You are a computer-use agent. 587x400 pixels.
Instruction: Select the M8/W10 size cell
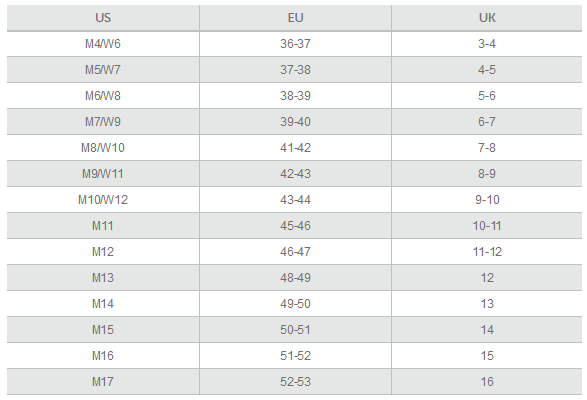(103, 148)
